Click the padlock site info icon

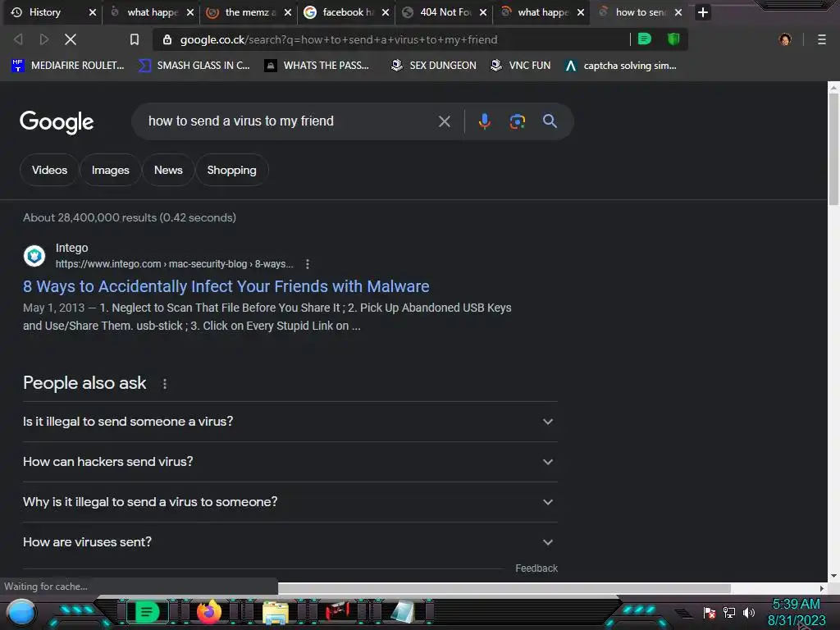[167, 39]
